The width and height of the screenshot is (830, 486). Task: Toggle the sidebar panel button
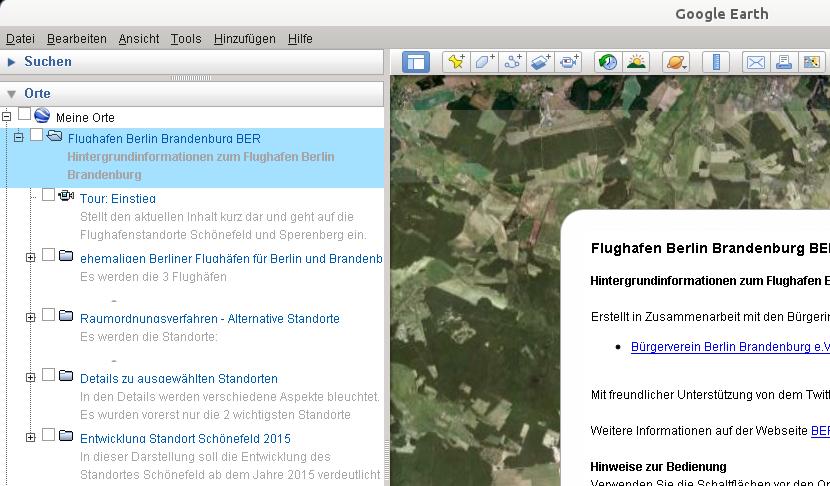coord(416,62)
